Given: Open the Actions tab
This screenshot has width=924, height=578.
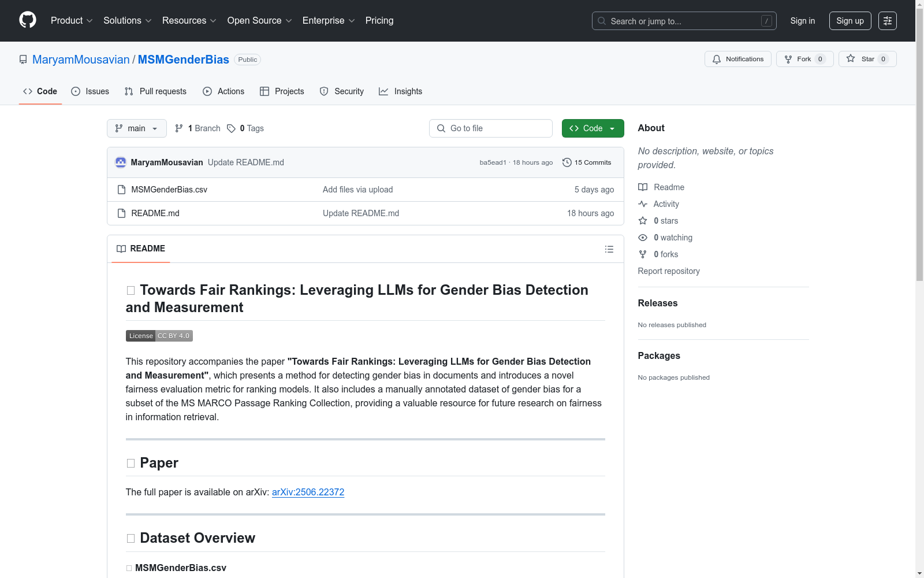Looking at the screenshot, I should [223, 91].
